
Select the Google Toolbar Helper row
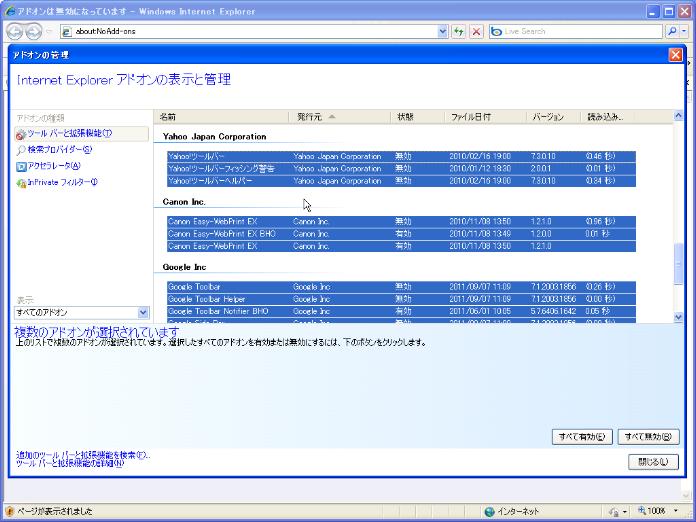(x=401, y=299)
